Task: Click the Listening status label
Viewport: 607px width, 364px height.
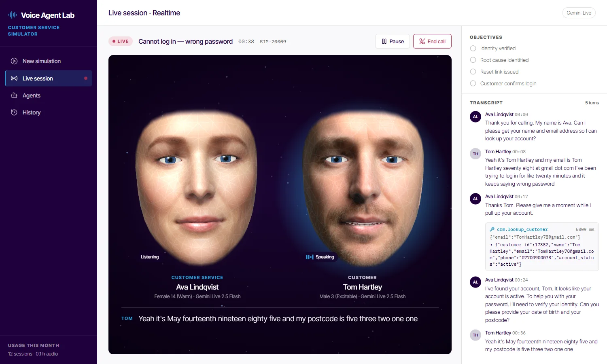Action: [x=150, y=257]
